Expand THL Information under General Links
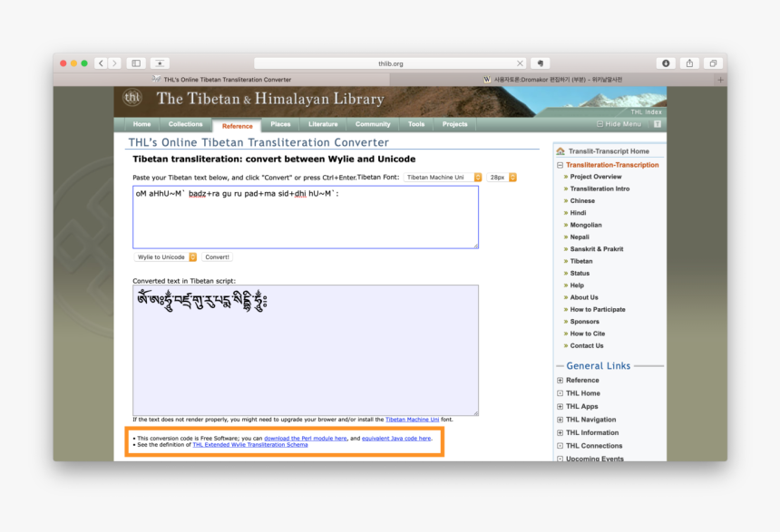780x532 pixels. tap(561, 433)
